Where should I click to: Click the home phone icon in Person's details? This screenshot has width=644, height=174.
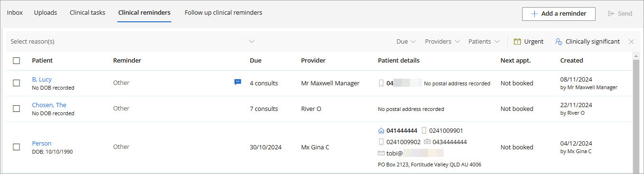pos(381,130)
